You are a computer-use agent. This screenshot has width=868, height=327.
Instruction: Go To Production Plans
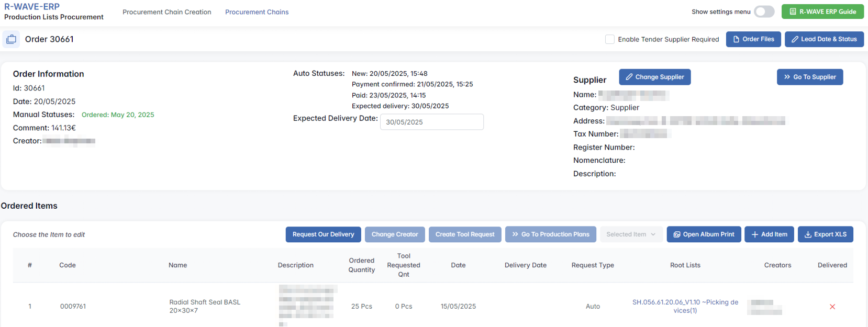click(x=550, y=234)
